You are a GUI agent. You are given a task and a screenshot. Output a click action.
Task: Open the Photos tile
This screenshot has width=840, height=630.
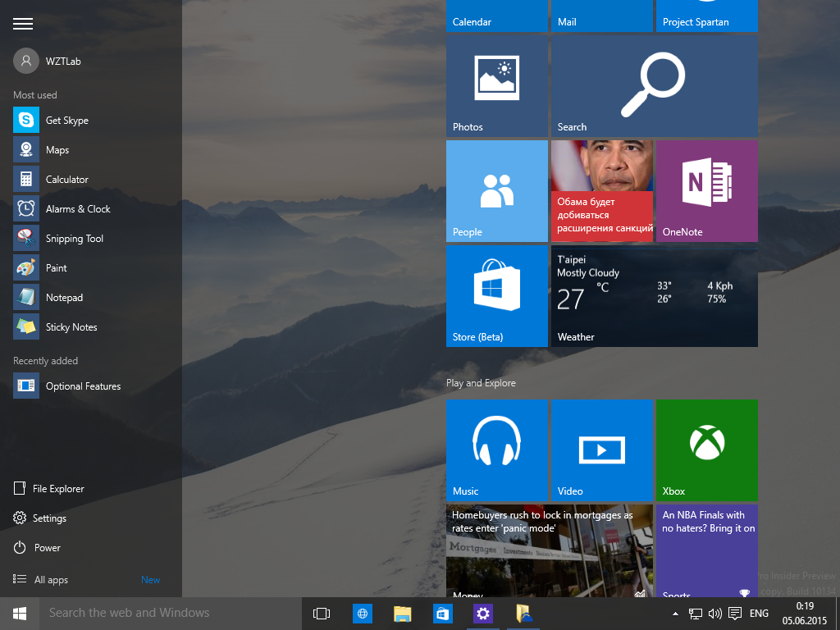coord(497,86)
